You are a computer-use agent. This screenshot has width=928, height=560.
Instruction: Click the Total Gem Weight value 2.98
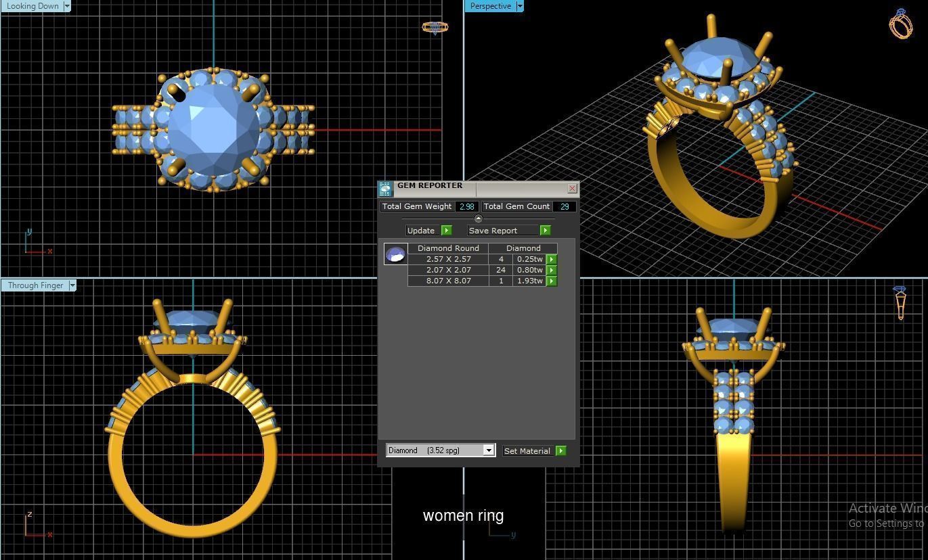click(466, 206)
